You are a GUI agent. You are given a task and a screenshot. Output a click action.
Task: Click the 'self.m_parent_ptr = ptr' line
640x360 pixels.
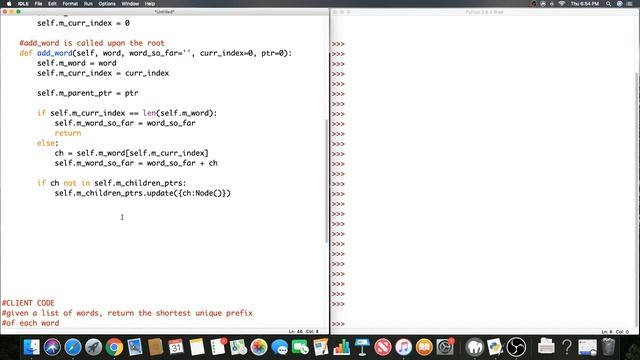click(87, 93)
